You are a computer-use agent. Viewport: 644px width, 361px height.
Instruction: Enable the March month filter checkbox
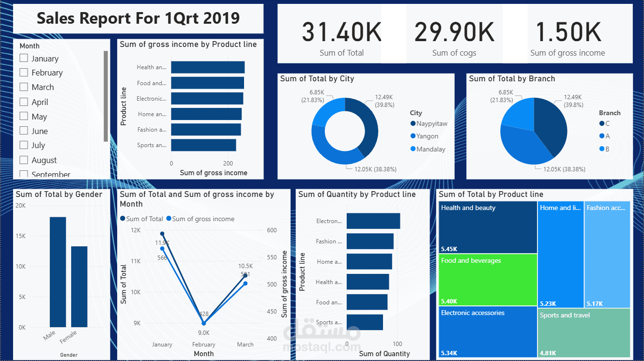(x=23, y=87)
